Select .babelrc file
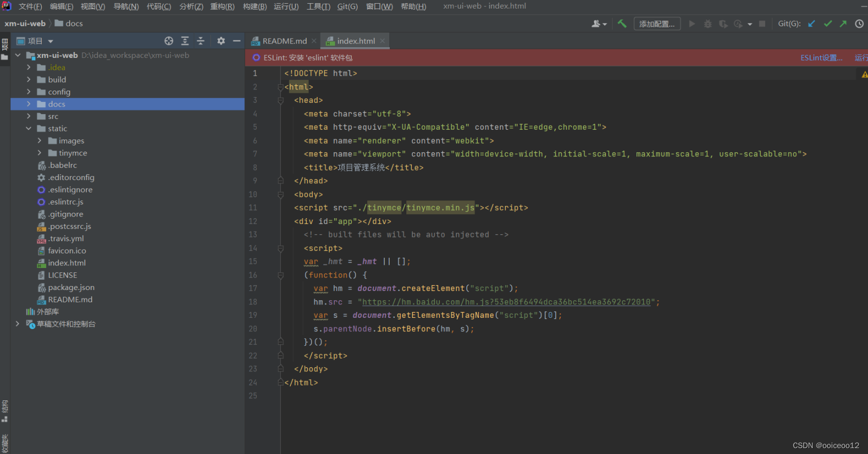 [57, 165]
